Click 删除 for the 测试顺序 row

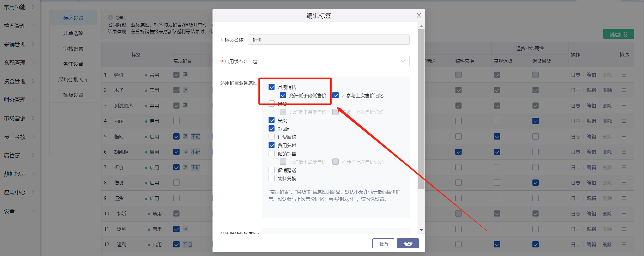(x=607, y=106)
